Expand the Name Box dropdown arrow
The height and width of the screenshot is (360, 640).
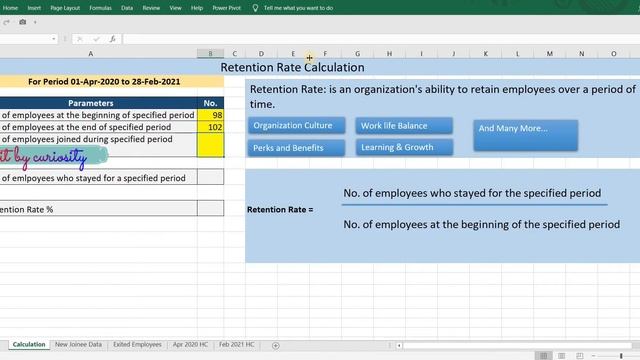tap(54, 39)
